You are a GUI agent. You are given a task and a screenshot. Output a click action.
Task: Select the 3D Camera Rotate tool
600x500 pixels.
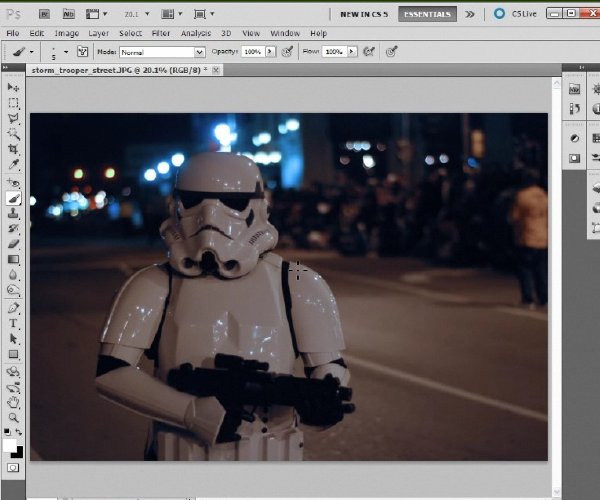tap(13, 387)
